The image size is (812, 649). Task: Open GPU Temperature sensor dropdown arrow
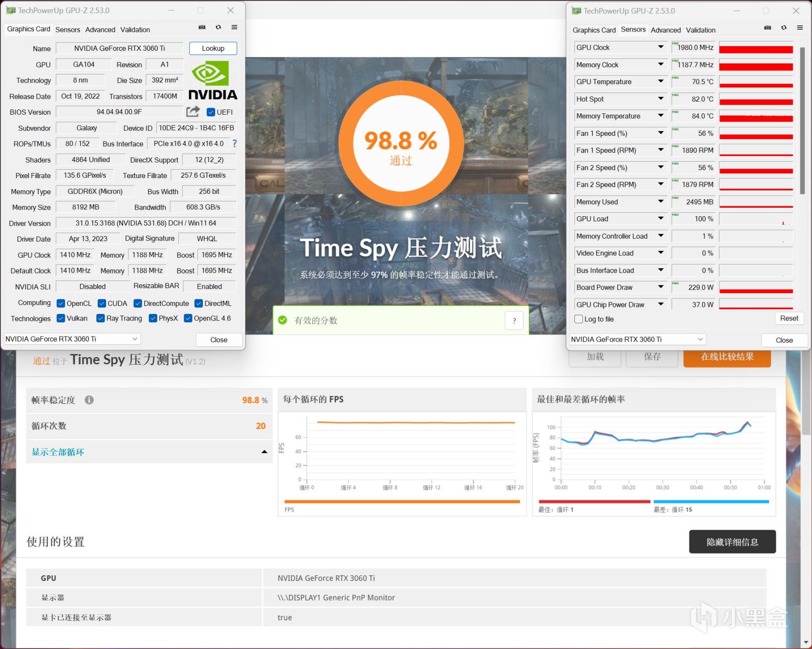point(660,81)
